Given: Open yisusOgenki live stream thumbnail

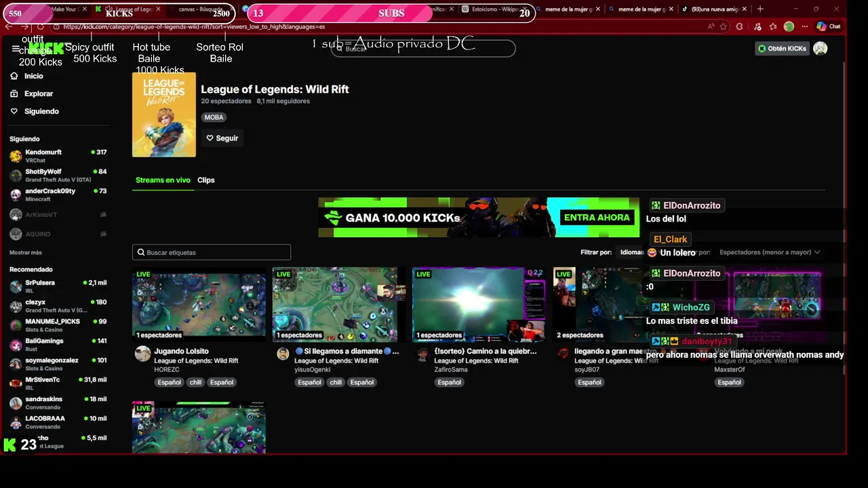Looking at the screenshot, I should (339, 304).
